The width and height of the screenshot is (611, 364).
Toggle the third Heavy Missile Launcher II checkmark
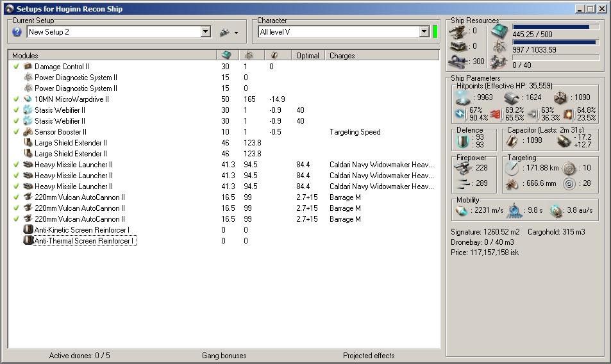[16, 186]
